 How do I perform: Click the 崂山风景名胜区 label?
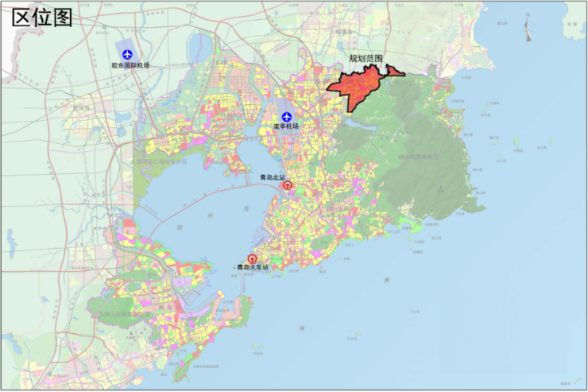tap(418, 157)
